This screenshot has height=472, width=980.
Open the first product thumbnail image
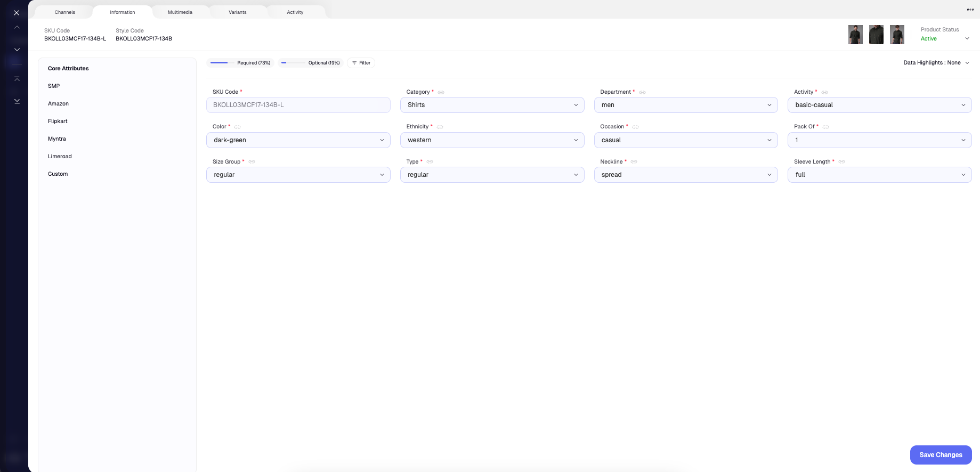pos(855,35)
